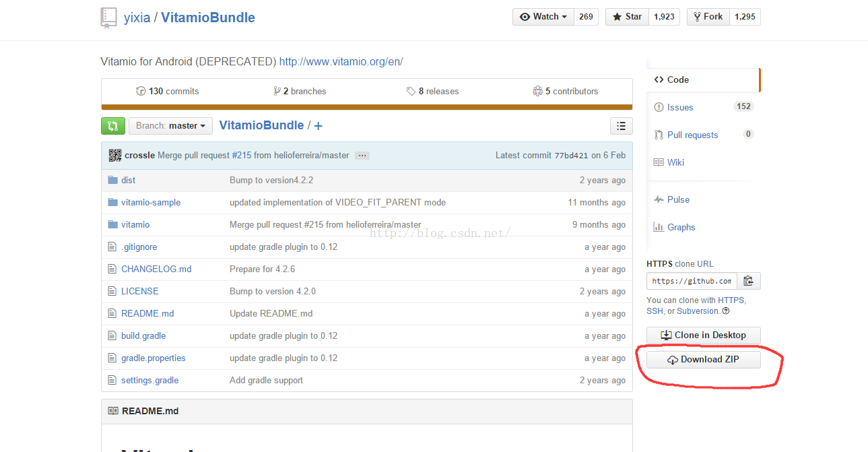868x452 pixels.
Task: Open the Branch: master dropdown
Action: pyautogui.click(x=170, y=126)
